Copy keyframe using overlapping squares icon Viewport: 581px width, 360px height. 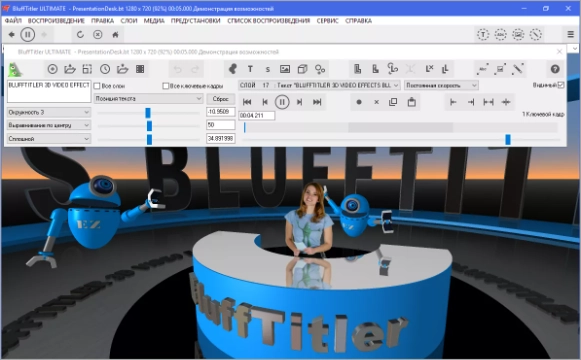click(x=393, y=102)
